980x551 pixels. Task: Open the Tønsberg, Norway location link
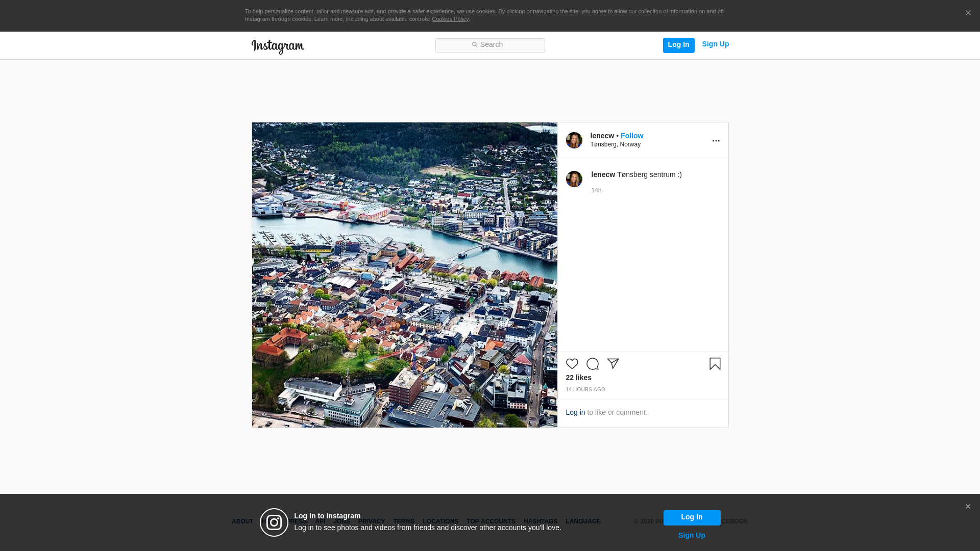615,144
